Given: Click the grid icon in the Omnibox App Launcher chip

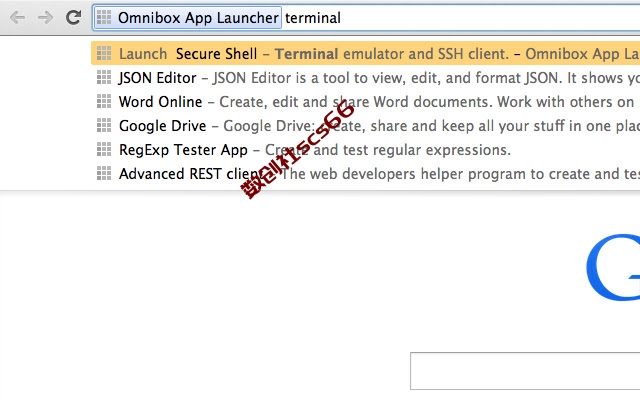Looking at the screenshot, I should tap(104, 17).
